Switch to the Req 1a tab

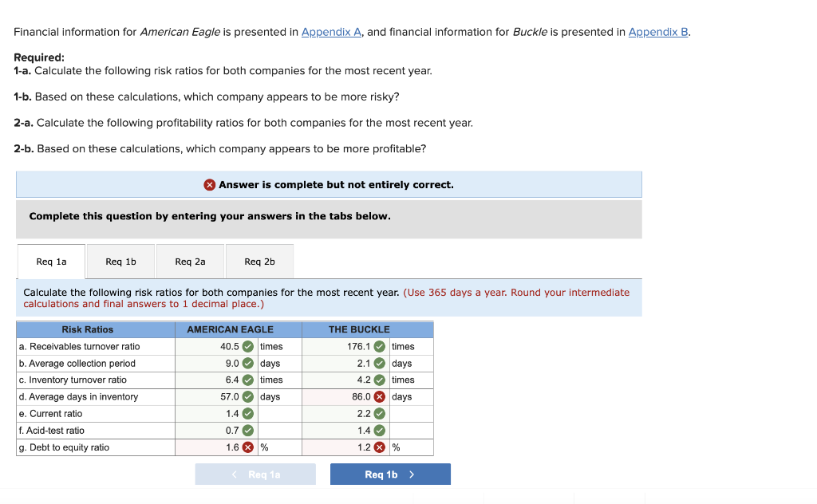point(51,262)
